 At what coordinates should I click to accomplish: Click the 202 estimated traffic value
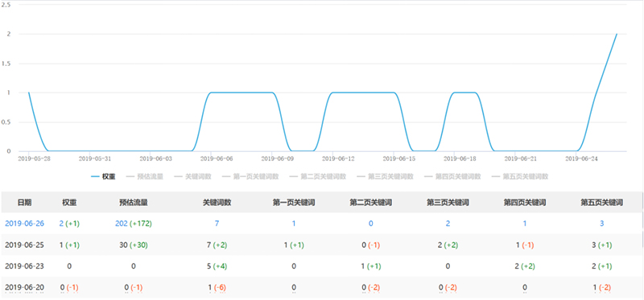pyautogui.click(x=122, y=224)
